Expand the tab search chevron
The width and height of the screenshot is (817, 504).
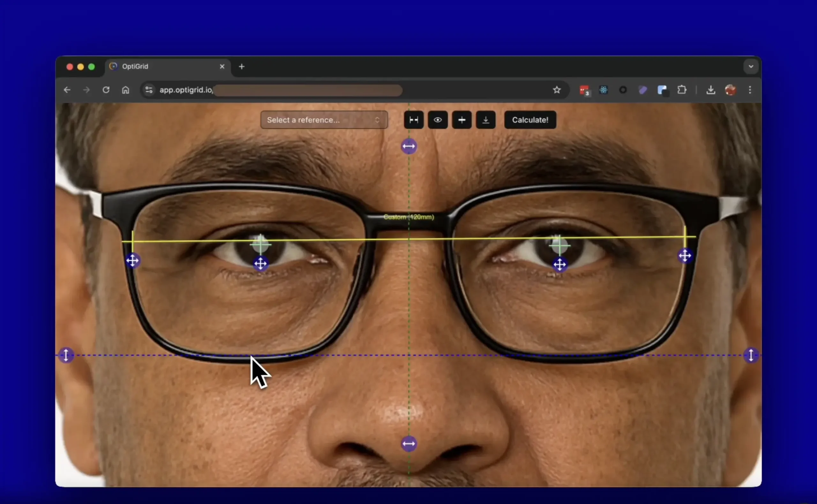click(x=751, y=67)
